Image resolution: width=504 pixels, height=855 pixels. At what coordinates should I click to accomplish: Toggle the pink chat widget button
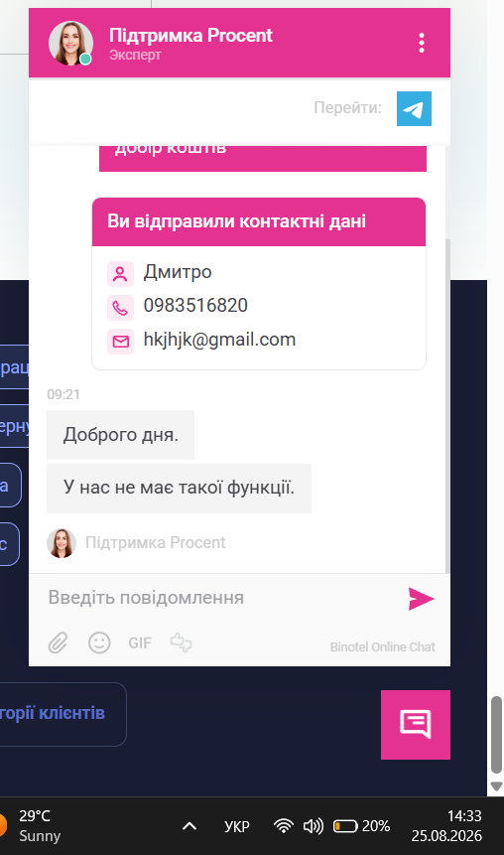415,725
